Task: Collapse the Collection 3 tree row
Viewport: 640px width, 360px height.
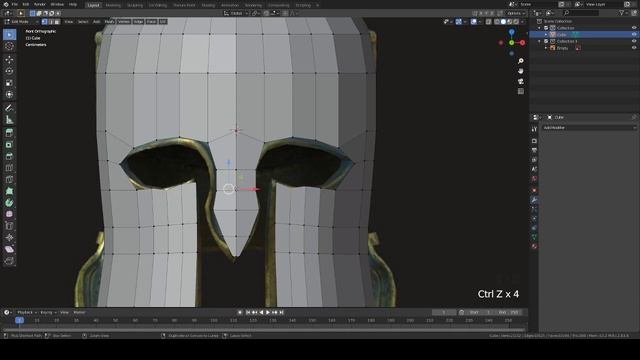Action: (x=540, y=41)
